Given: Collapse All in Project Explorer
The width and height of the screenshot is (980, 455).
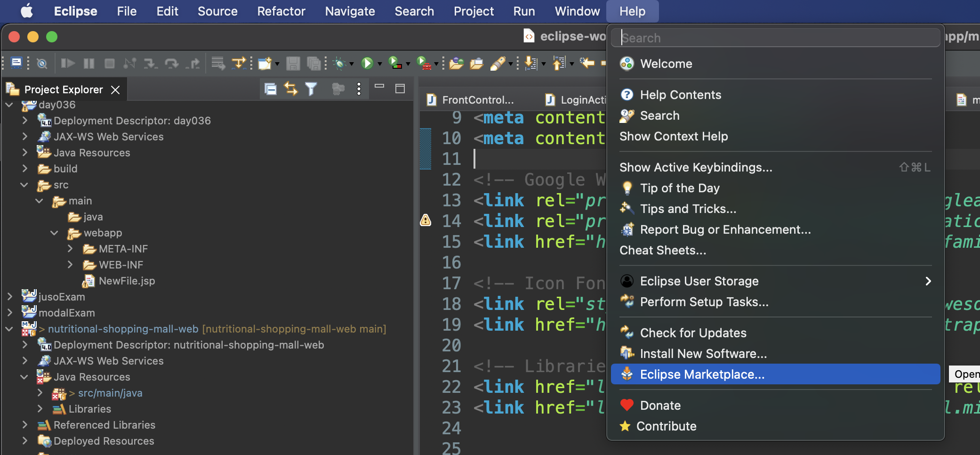Looking at the screenshot, I should pyautogui.click(x=271, y=89).
